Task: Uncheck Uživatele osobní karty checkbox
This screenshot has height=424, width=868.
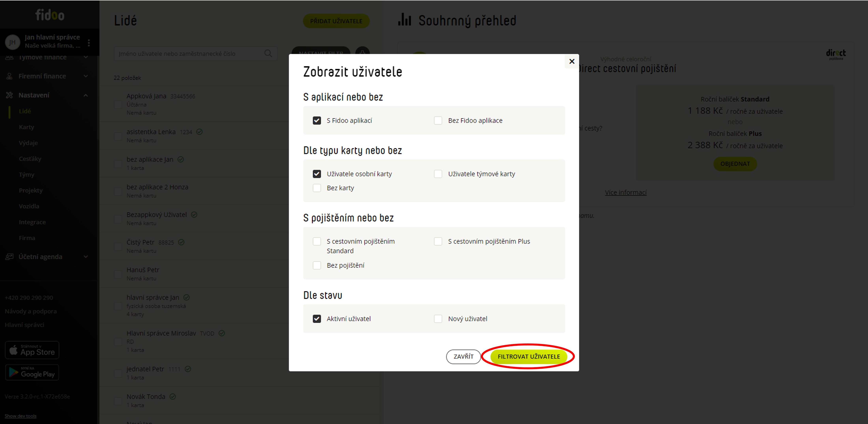Action: [317, 174]
